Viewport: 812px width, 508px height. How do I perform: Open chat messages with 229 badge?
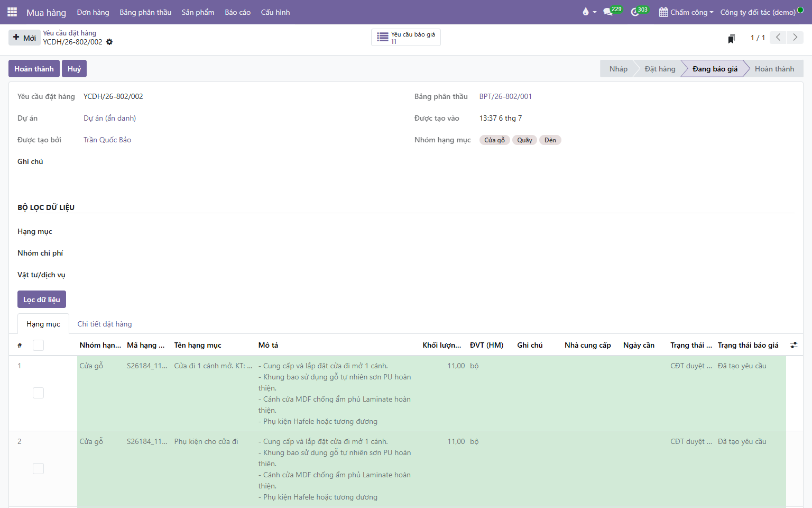(x=608, y=12)
